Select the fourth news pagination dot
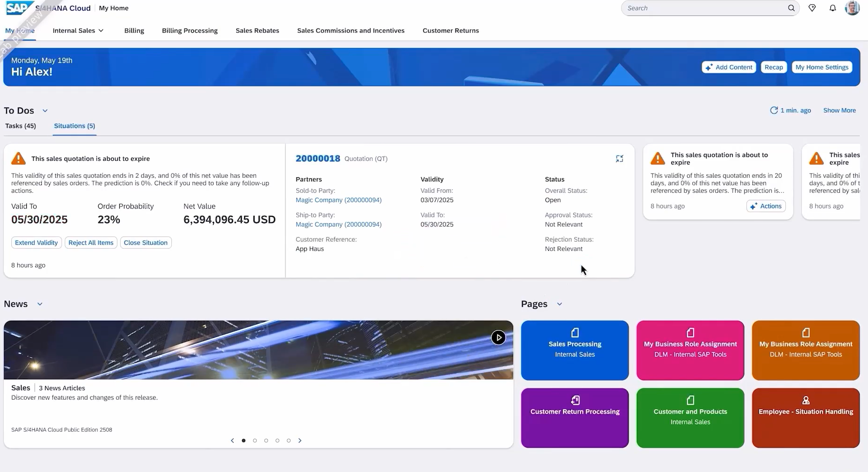This screenshot has width=868, height=472. pos(277,441)
